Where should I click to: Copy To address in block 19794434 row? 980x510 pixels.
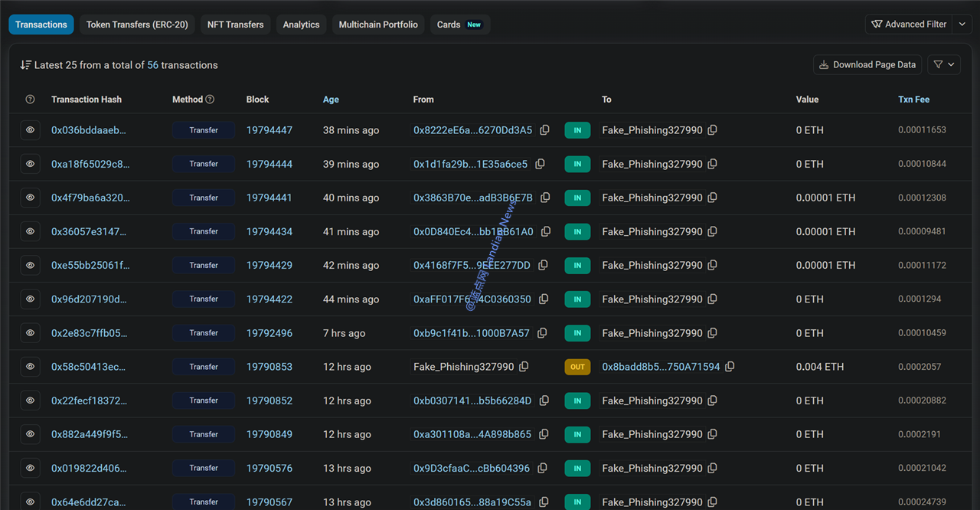[x=712, y=231]
